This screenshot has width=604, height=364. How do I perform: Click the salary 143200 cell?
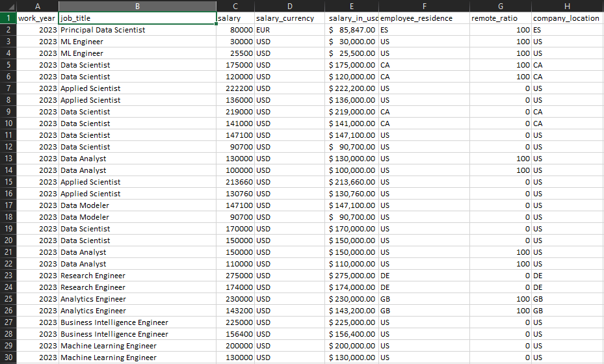[235, 311]
